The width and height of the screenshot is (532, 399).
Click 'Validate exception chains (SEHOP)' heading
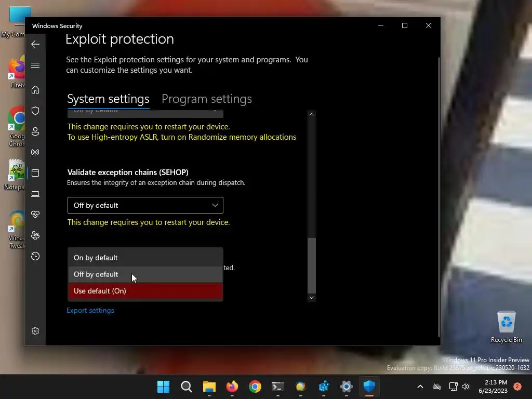(128, 172)
